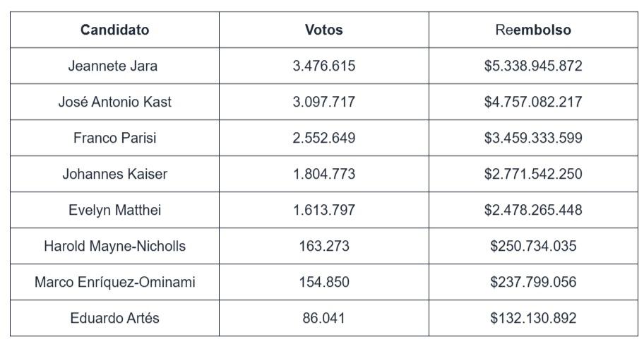Viewport: 644px width, 342px height.
Task: Click the $5.338.945.872 reimbursement amount
Action: point(533,66)
